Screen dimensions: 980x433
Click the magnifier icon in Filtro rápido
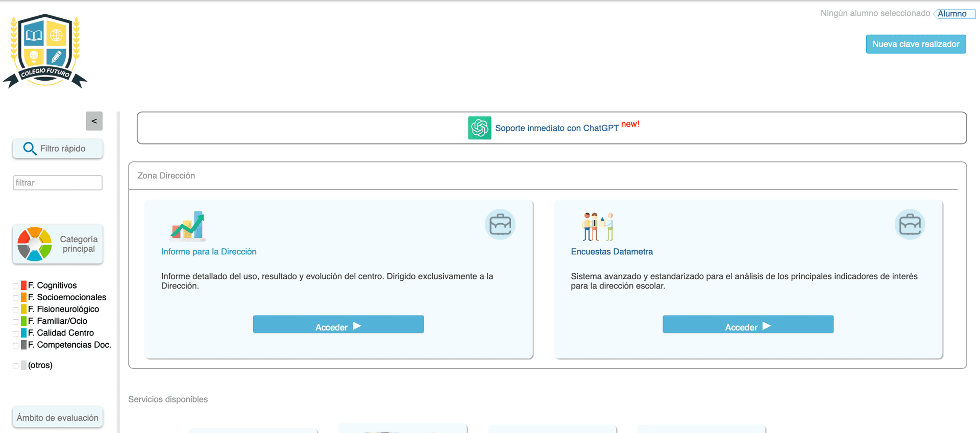[x=30, y=149]
